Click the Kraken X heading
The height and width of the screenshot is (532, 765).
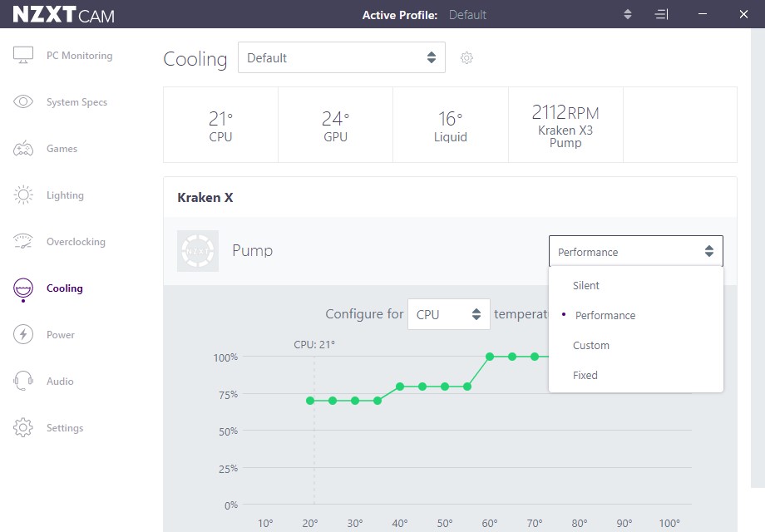pyautogui.click(x=205, y=198)
